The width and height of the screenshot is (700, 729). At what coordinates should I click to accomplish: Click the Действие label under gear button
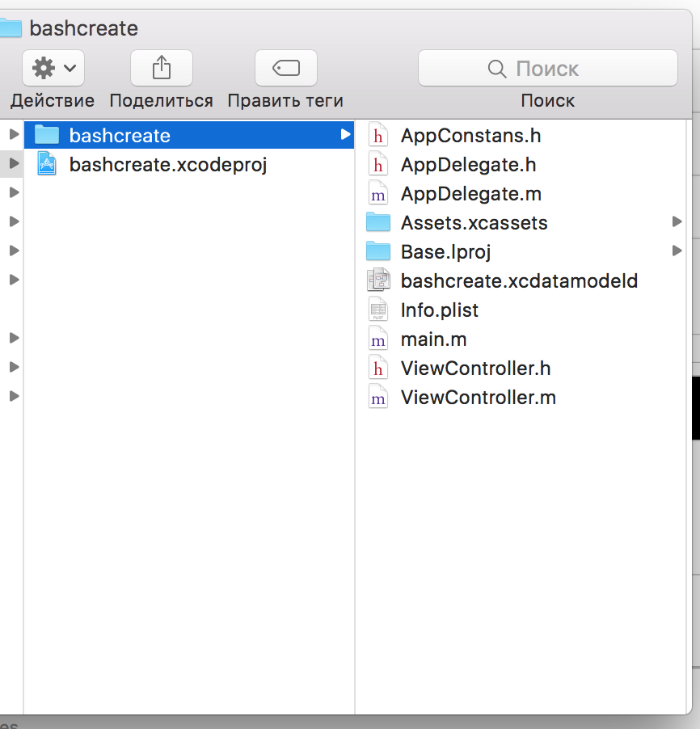(53, 100)
